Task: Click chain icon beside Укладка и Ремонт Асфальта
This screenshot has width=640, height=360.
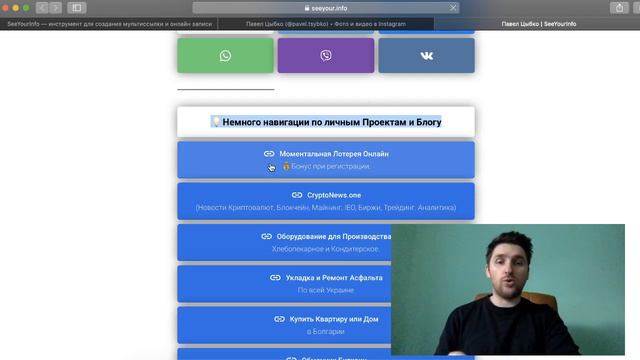Action: [x=276, y=278]
